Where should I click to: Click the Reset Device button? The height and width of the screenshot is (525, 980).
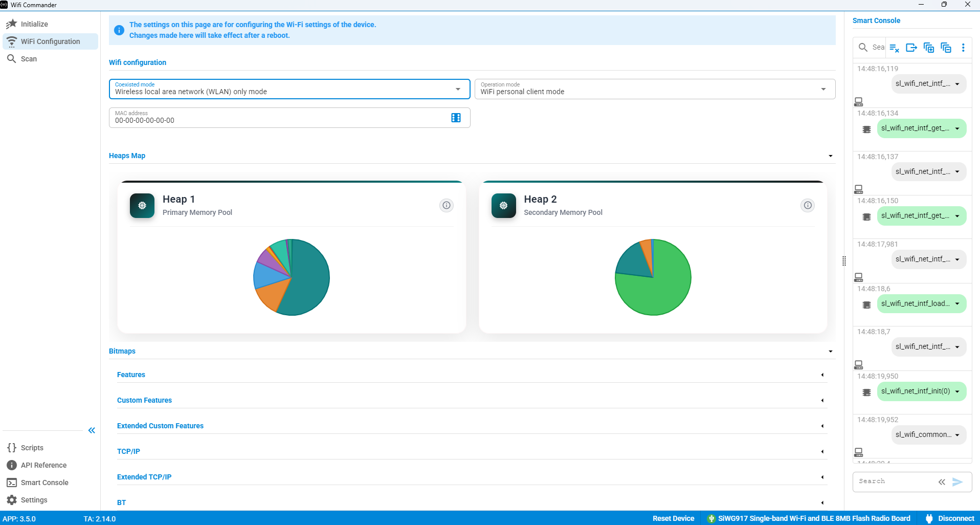click(x=673, y=518)
